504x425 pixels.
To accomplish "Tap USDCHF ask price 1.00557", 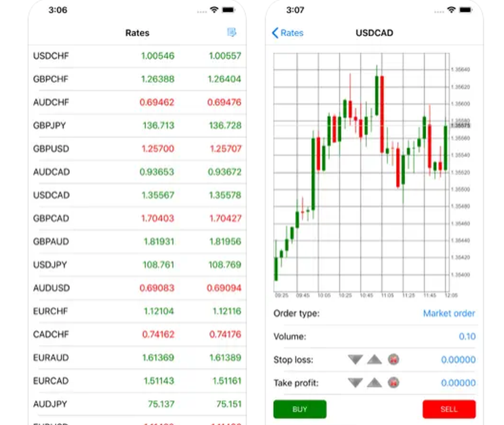I will coord(225,56).
